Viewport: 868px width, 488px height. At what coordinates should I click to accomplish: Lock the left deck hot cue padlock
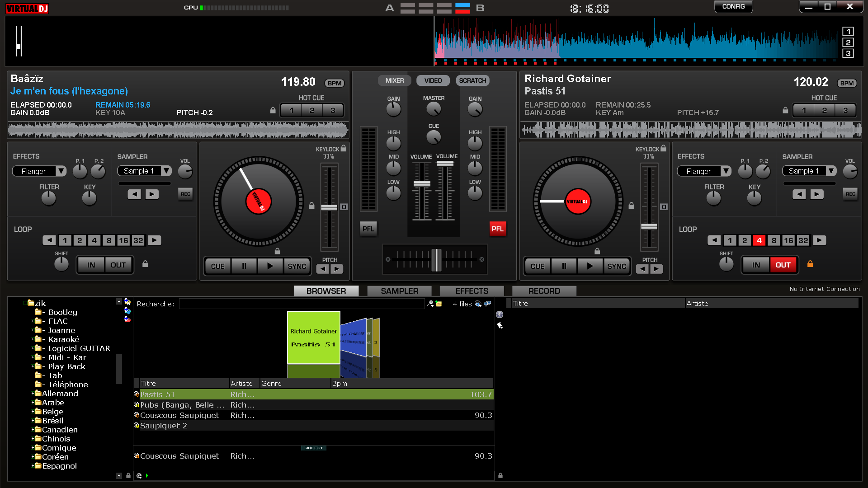[273, 110]
